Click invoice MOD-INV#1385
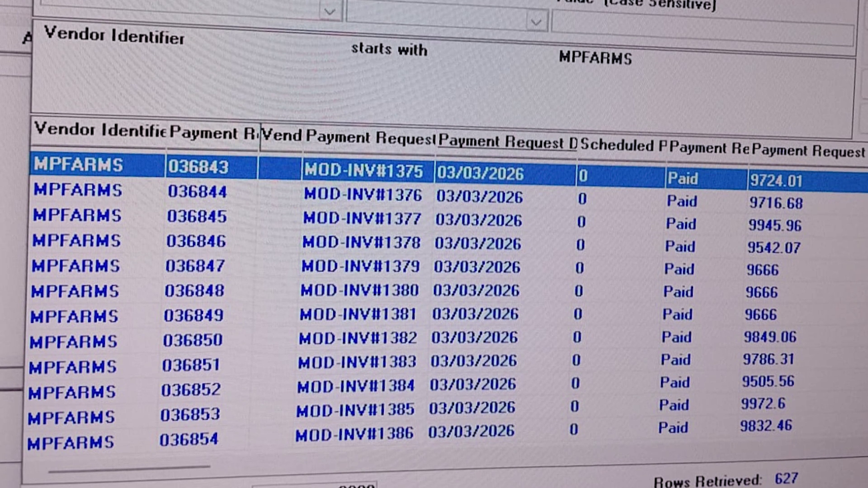 (355, 409)
